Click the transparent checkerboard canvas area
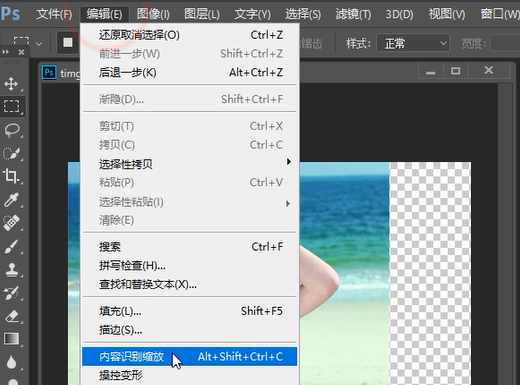This screenshot has width=520, height=385. tap(430, 273)
